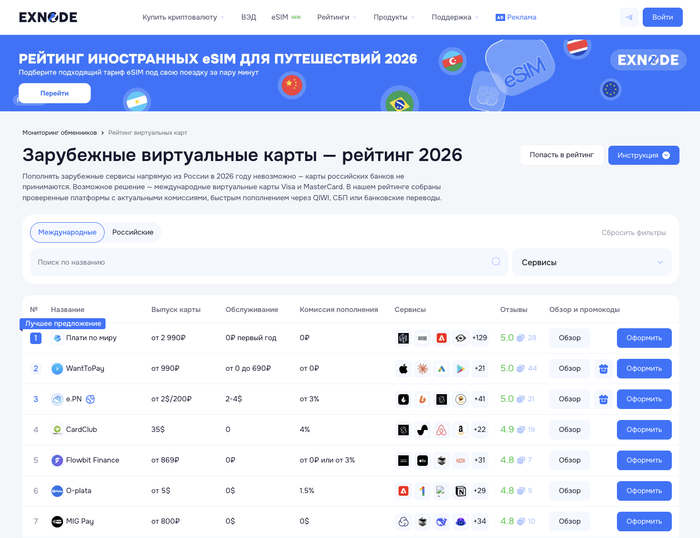Click eye icon in Плати по миру row
Viewport: 700px width, 538px height.
461,338
